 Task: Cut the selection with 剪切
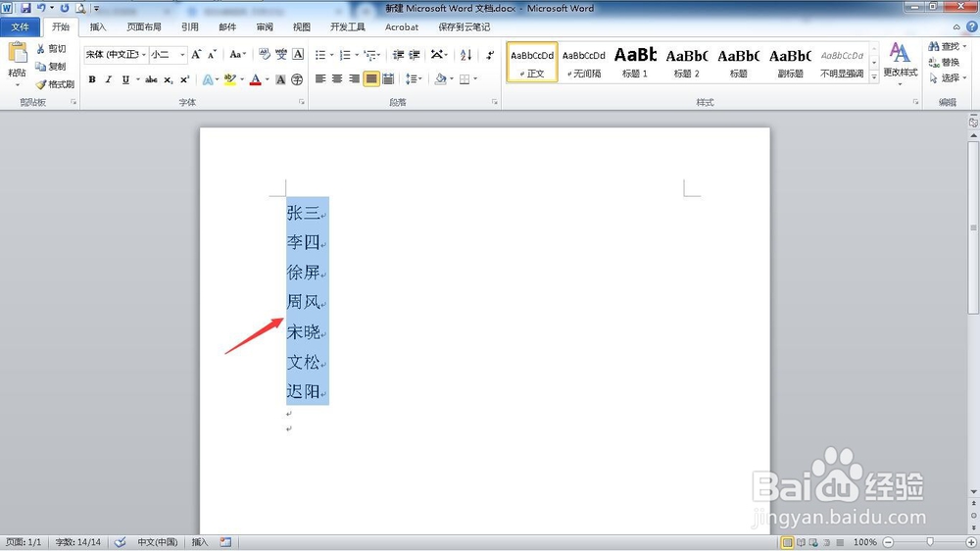(x=51, y=49)
